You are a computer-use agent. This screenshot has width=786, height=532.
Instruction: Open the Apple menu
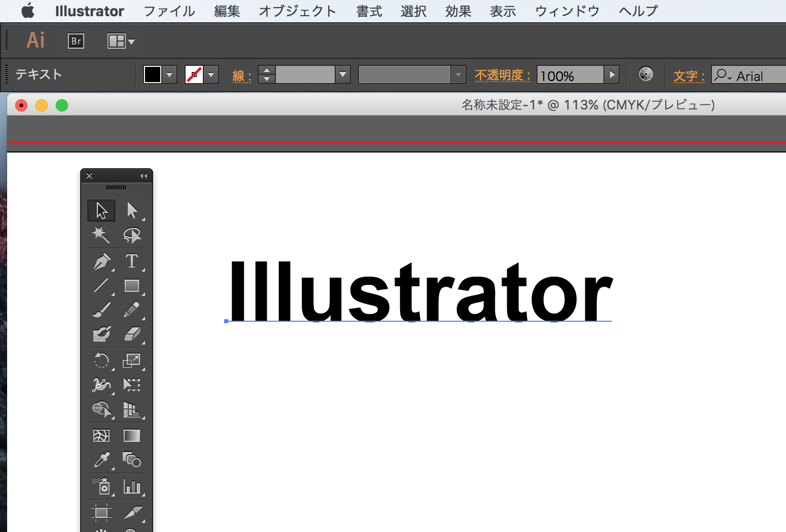tap(28, 11)
